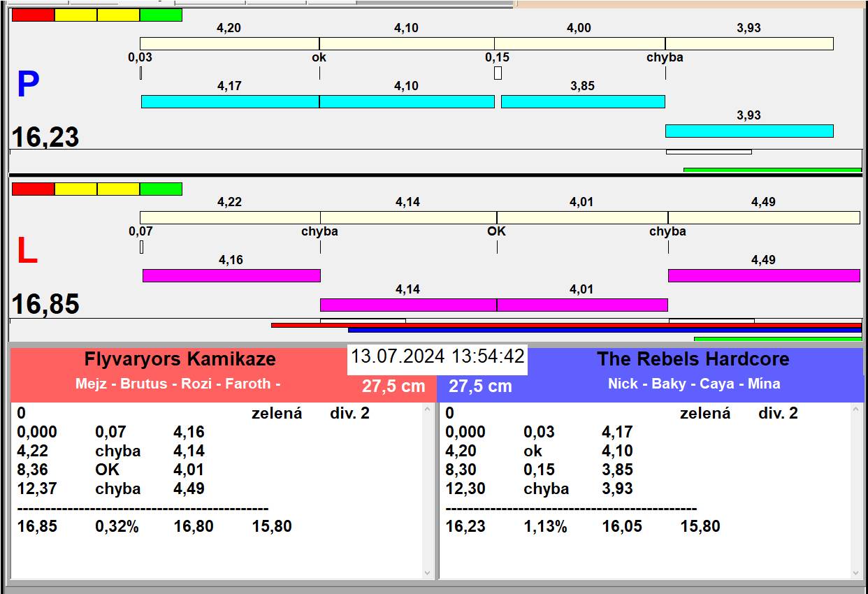
Task: Click the cream bar segment labeled 4,20
Action: (229, 43)
